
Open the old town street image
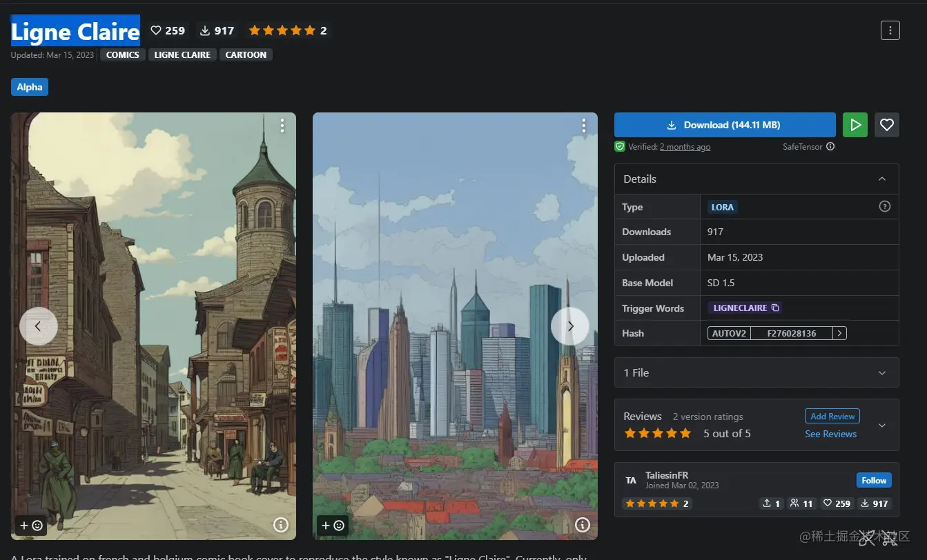coord(153,326)
